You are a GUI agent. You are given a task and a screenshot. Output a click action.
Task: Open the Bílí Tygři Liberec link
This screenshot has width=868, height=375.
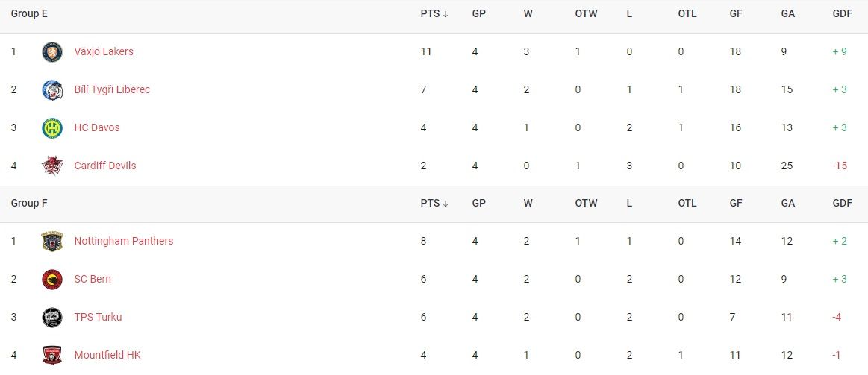pos(112,89)
